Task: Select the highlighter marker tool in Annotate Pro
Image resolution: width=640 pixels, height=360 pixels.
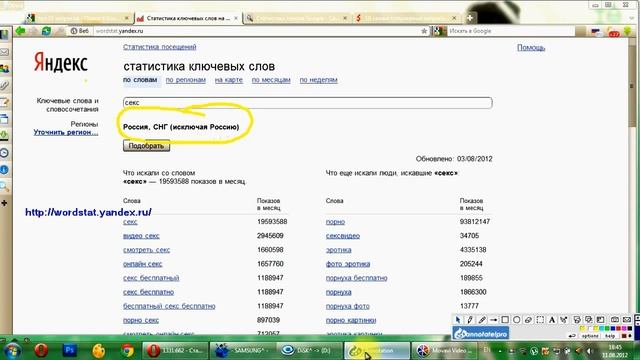Action: [x=482, y=320]
